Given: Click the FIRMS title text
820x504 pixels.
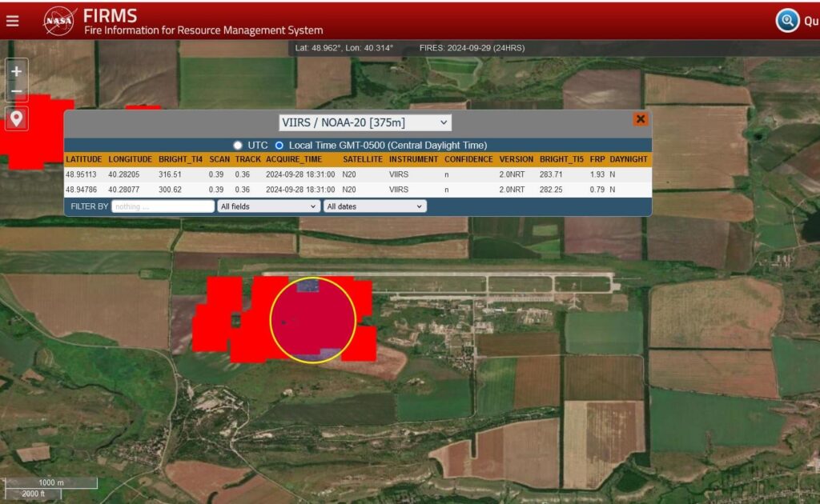Looking at the screenshot, I should (110, 15).
